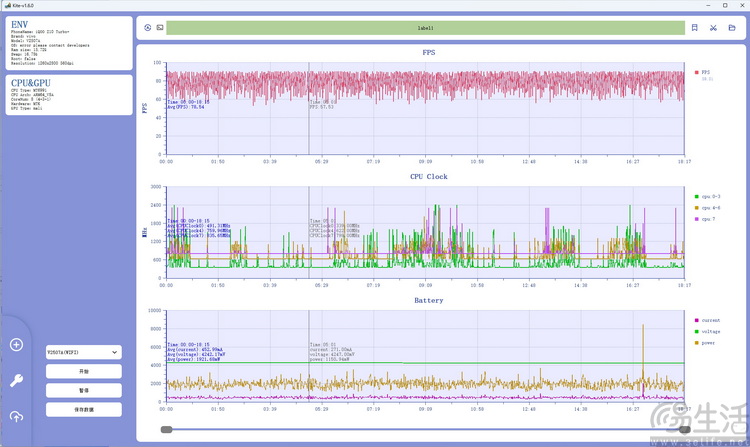Toggle the cpu 4-6 legend entry
Screen dimensions: 750x447
coord(707,208)
